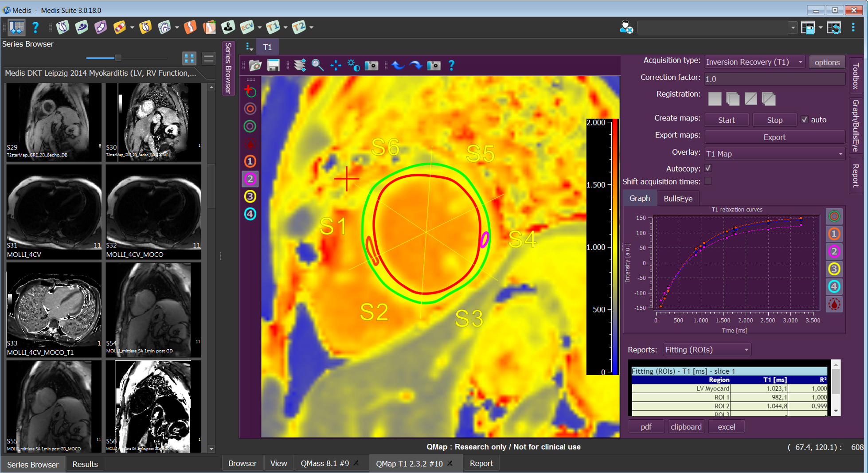Click the save floppy disk icon
Screen dimensions: 868x473
274,66
